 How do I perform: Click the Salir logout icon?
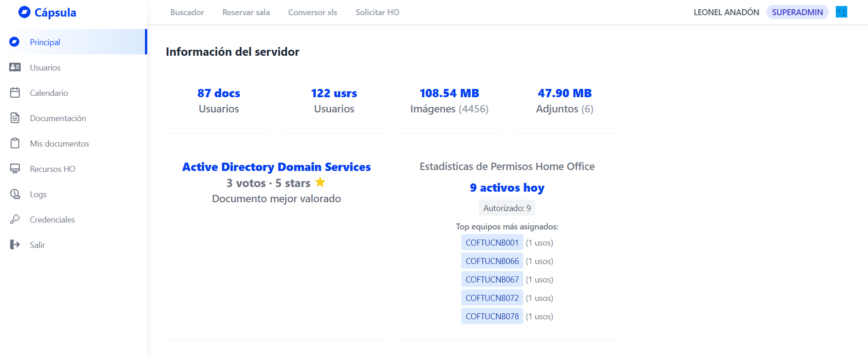coord(15,245)
